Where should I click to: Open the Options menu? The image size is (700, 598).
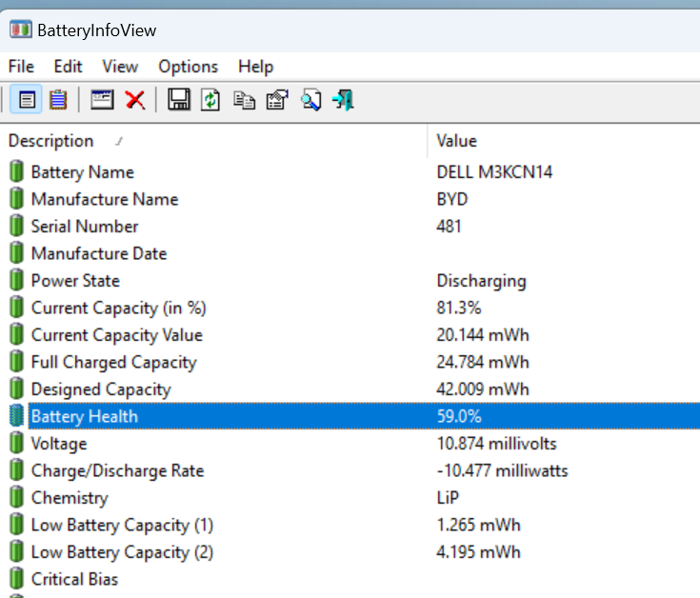click(188, 67)
